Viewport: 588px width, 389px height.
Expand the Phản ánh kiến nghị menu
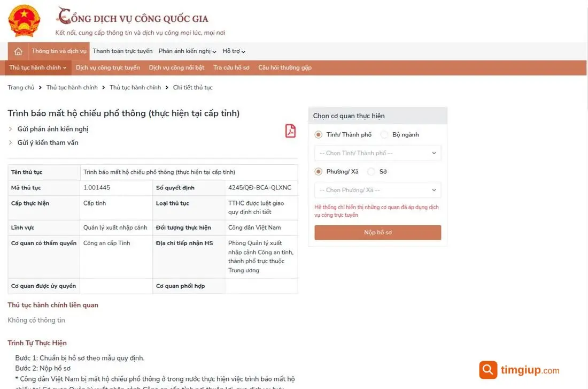click(187, 51)
